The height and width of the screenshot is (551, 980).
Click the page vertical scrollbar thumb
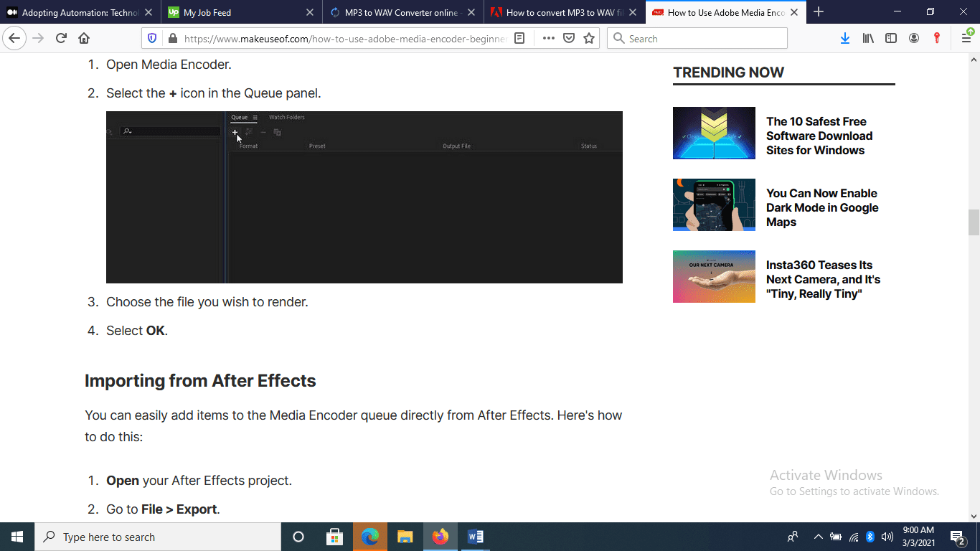974,222
